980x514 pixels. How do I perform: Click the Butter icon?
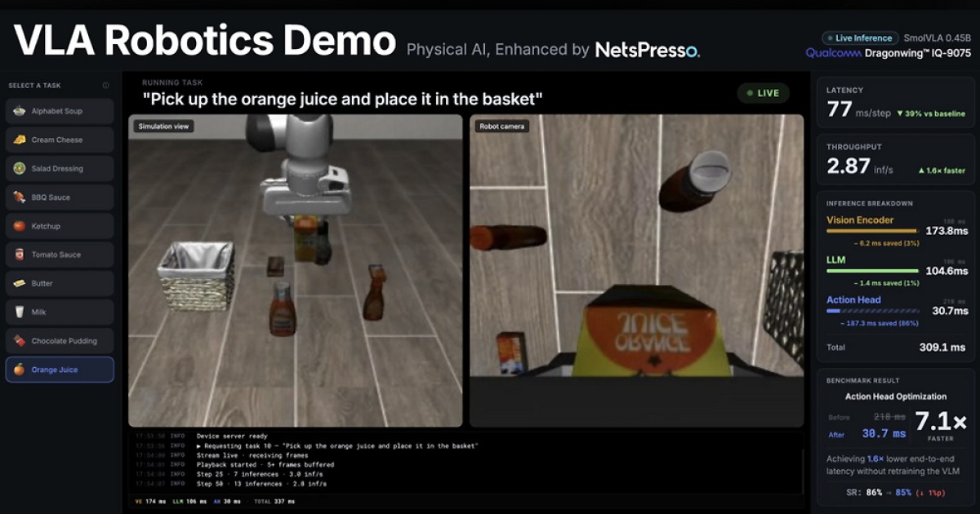tap(19, 283)
